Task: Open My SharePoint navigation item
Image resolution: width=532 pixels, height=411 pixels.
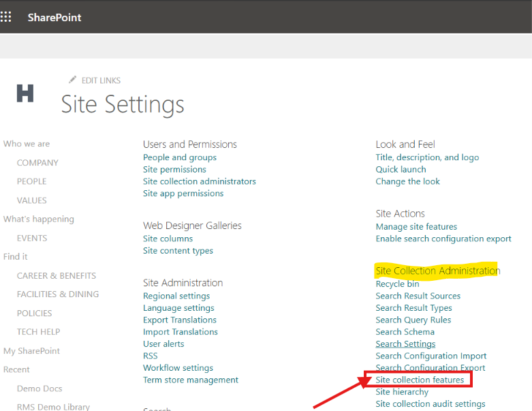Action: coord(31,351)
